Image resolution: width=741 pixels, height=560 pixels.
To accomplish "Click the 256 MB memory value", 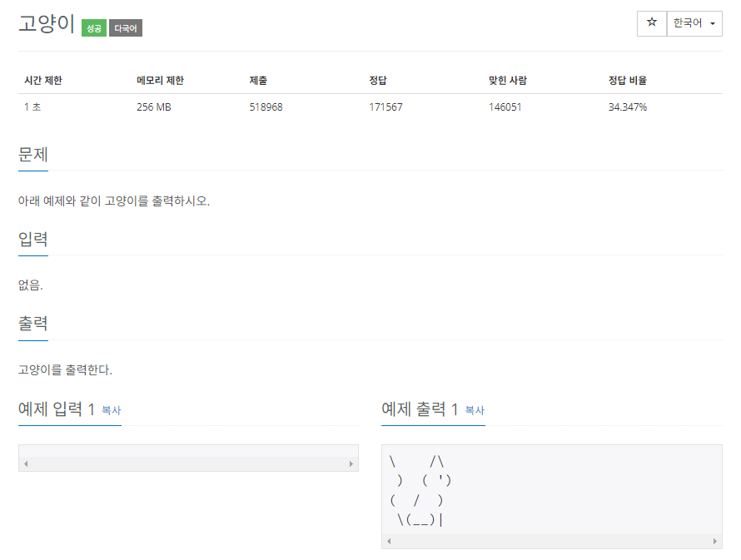I will (154, 107).
